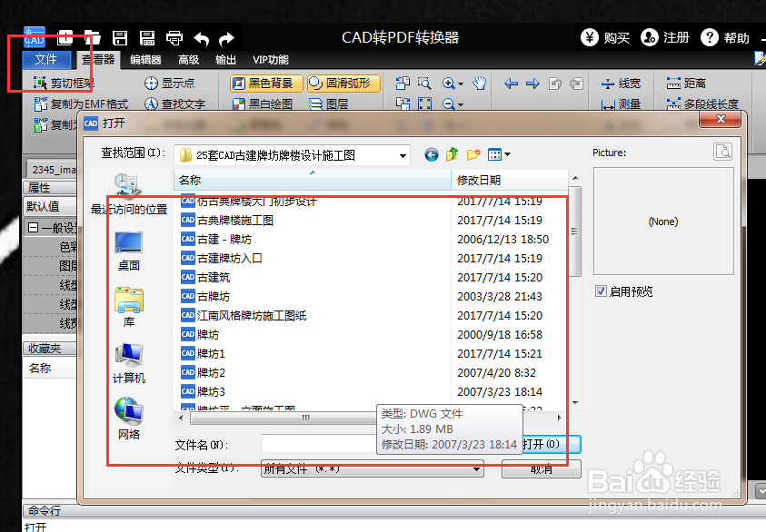Image resolution: width=766 pixels, height=532 pixels.
Task: Click the 多段线长度 tool
Action: coord(703,104)
